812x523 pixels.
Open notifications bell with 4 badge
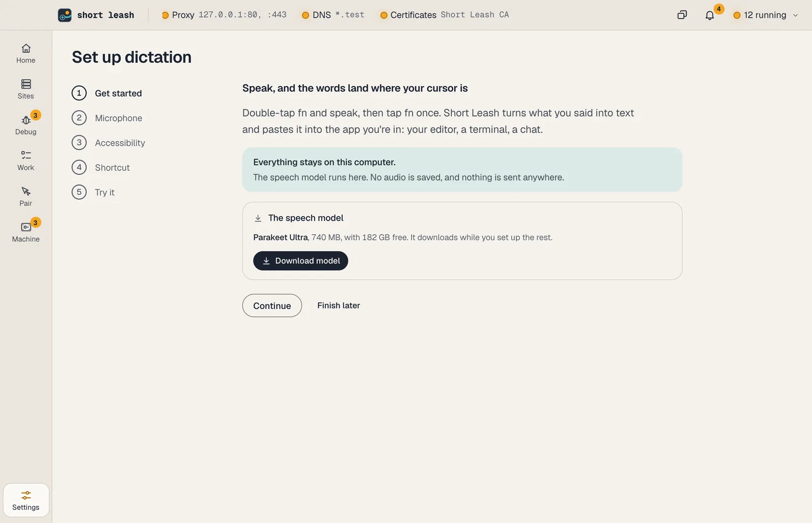point(710,15)
